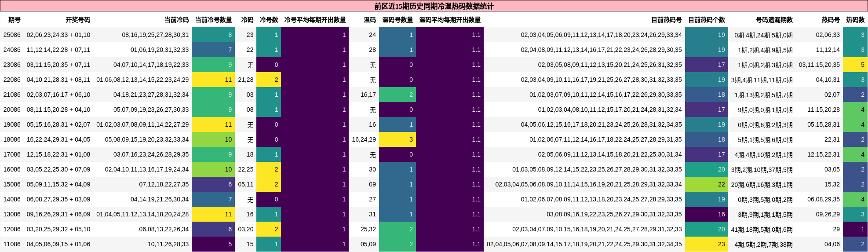Viewport: 868px width, 252px height.
Task: Click cold codes cell '10,11,26,28,33'
Action: 168,244
